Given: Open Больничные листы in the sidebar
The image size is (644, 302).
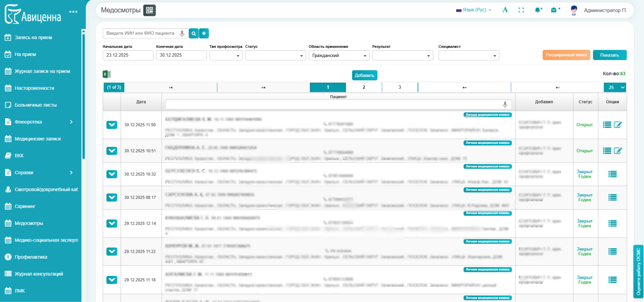Looking at the screenshot, I should (x=36, y=105).
